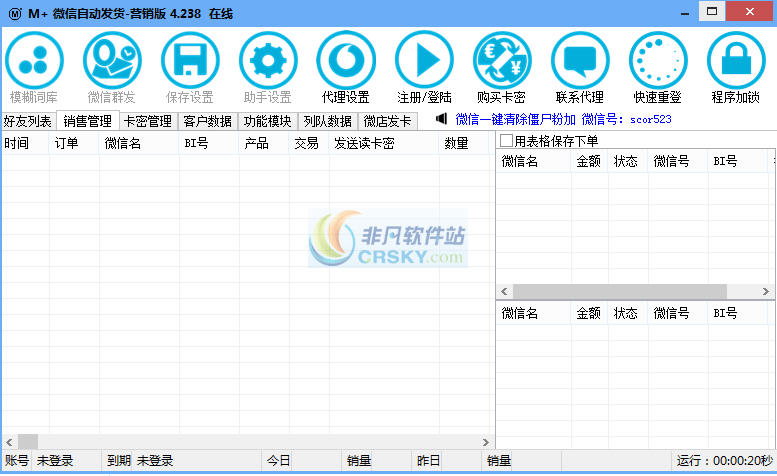Click the 今日 status bar entry

278,461
